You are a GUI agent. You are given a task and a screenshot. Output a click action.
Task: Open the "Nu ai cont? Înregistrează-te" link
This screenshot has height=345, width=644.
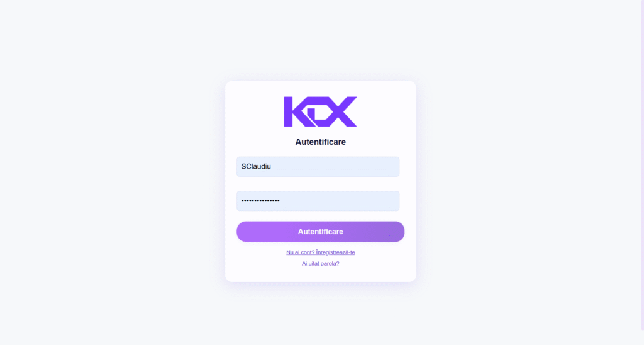[320, 252]
